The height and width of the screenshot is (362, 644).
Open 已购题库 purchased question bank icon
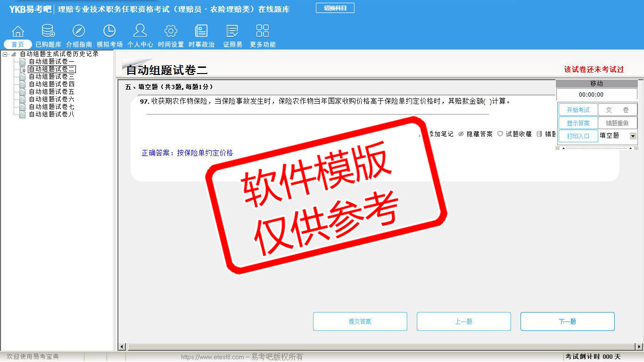click(x=48, y=32)
